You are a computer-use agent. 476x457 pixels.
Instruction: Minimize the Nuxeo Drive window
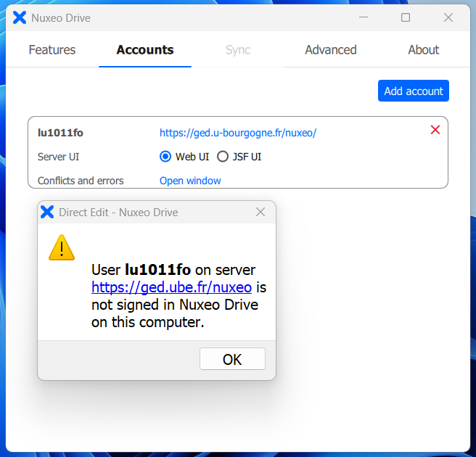pos(364,17)
